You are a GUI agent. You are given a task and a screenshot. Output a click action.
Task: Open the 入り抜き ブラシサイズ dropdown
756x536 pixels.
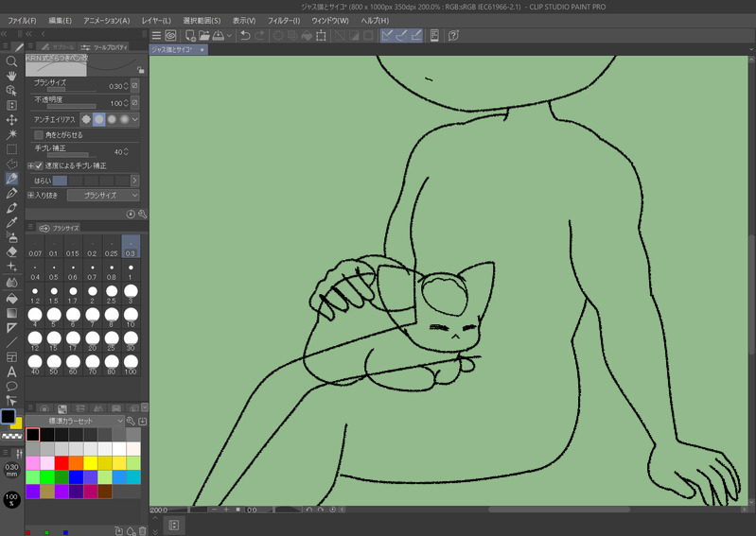pos(103,195)
